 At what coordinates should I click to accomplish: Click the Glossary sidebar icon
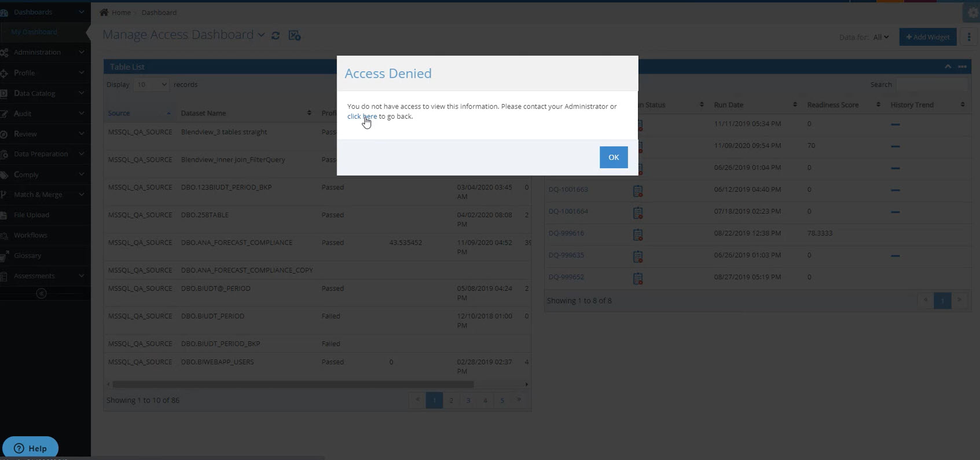[x=4, y=255]
